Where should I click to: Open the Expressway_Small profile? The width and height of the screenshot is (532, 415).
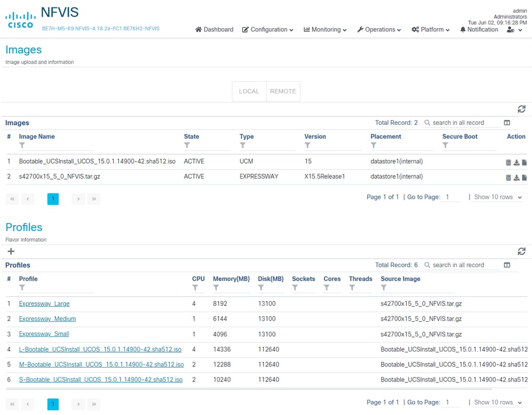click(x=44, y=334)
